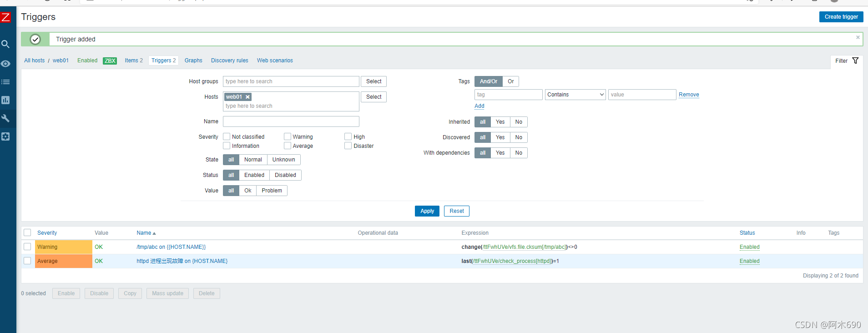The image size is (868, 333).
Task: Go to the Graphs tab
Action: [x=193, y=61]
